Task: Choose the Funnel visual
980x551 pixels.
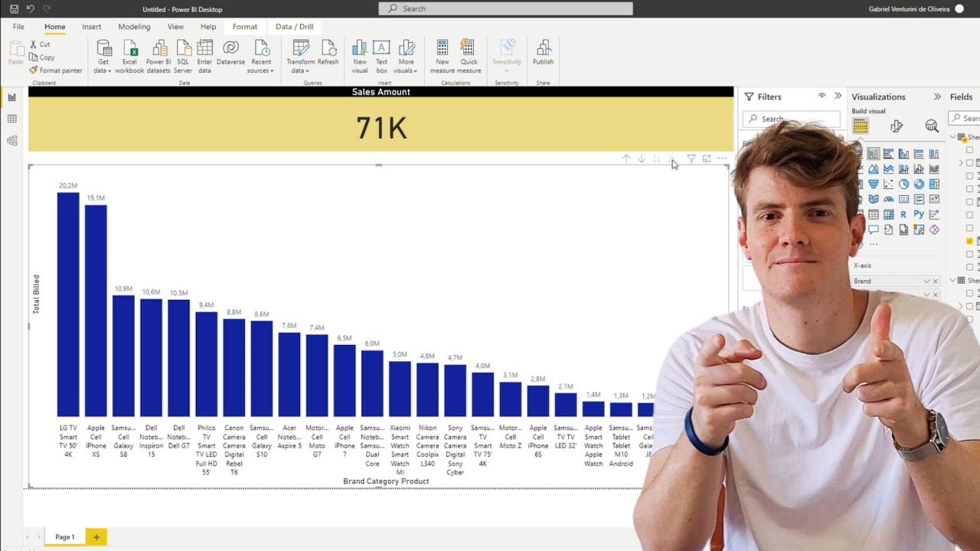Action: 873,184
